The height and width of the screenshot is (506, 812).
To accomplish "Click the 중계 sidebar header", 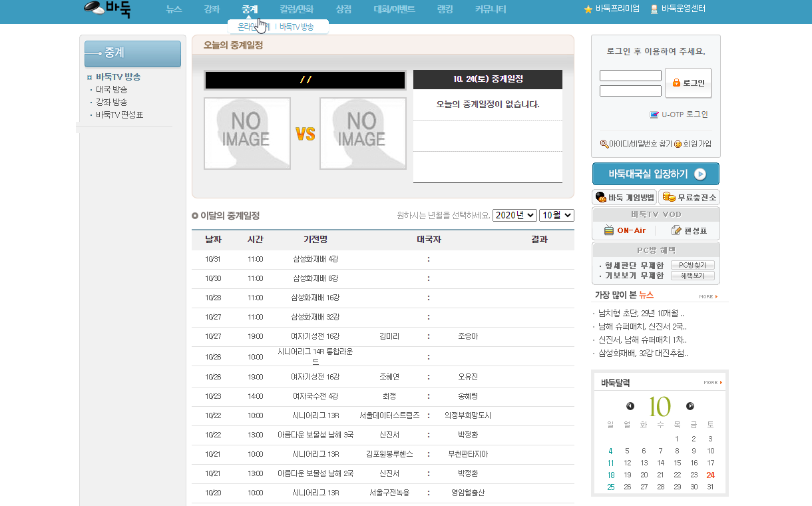I will tap(132, 54).
